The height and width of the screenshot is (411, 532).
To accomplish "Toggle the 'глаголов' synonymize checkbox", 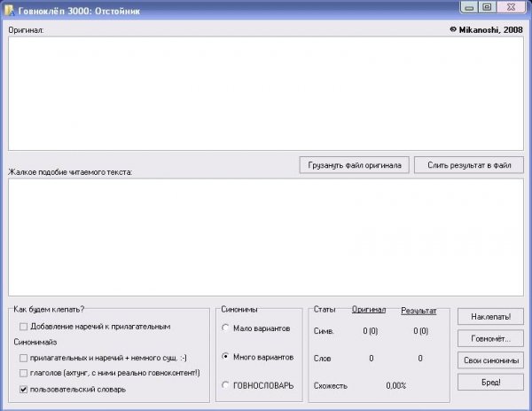I will [24, 373].
